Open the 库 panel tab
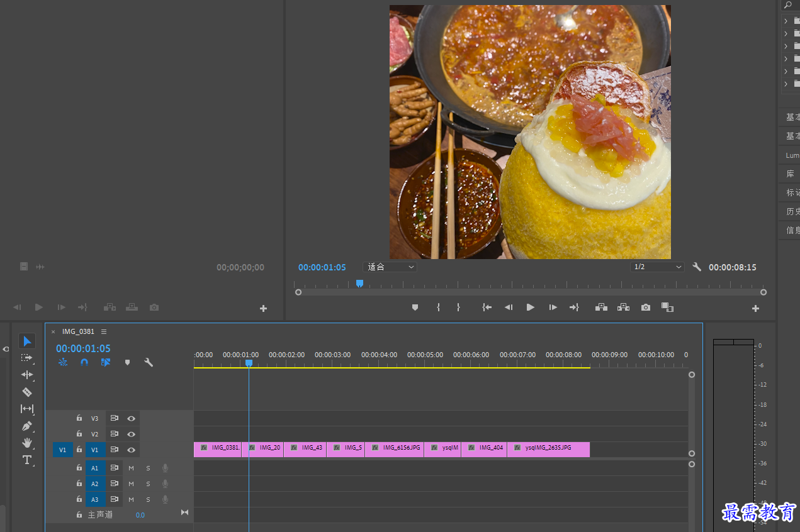800x532 pixels. click(x=791, y=174)
